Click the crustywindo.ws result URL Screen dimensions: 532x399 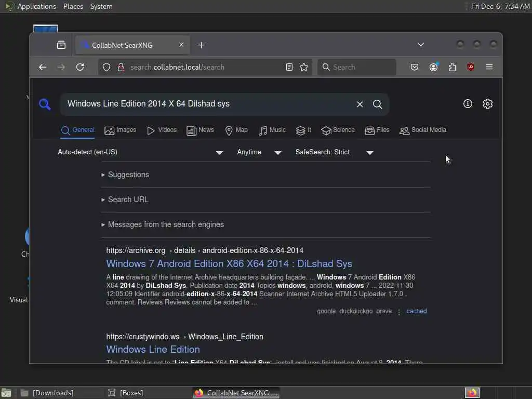[184, 337]
